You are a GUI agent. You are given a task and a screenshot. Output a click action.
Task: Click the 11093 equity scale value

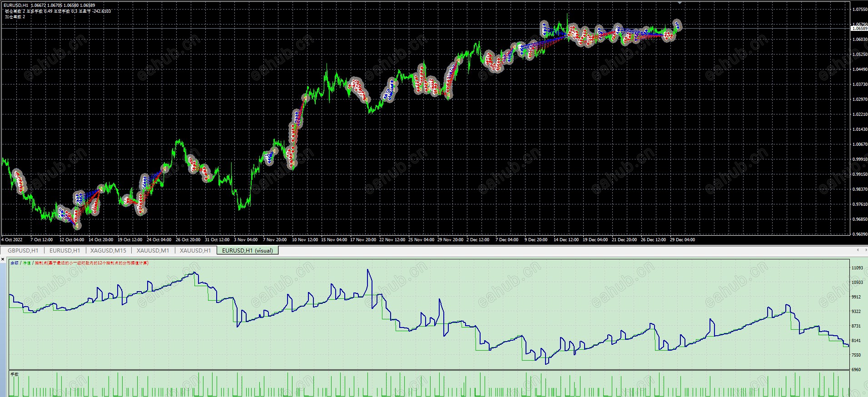click(x=857, y=268)
